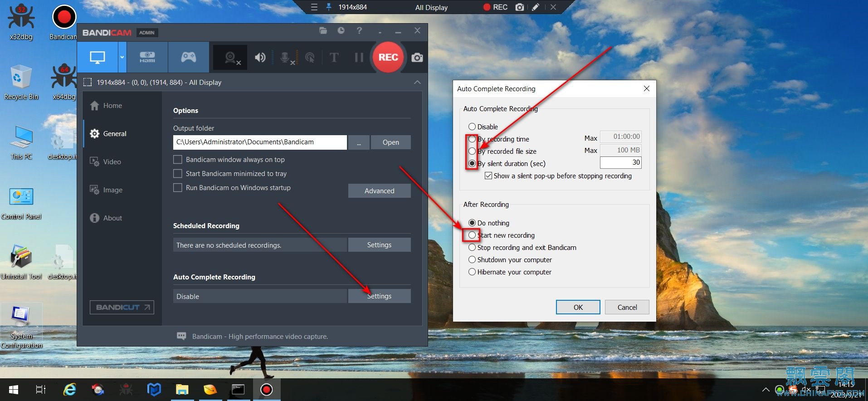
Task: Launch Bandicut from sidebar button
Action: tap(122, 307)
